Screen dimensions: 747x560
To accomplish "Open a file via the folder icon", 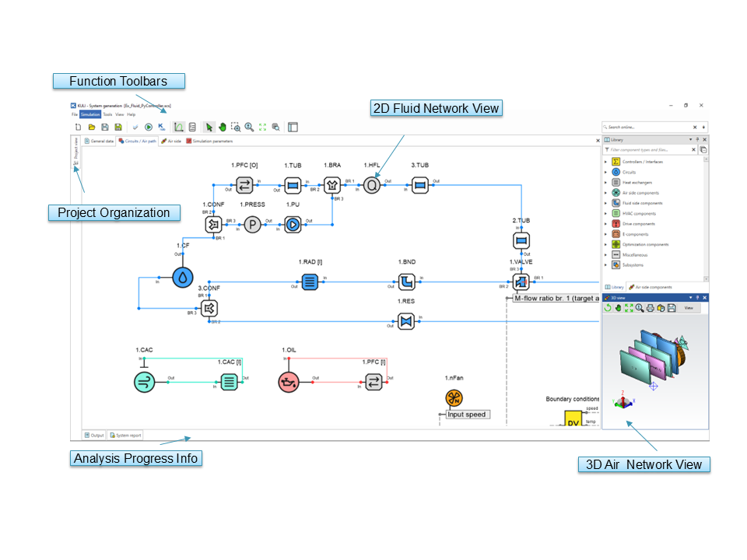I will coord(92,127).
